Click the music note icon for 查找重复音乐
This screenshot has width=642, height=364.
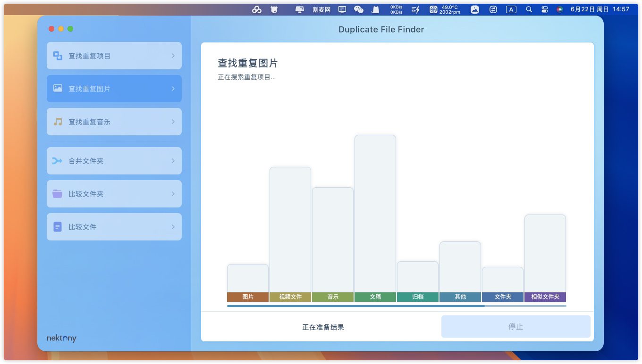(58, 122)
